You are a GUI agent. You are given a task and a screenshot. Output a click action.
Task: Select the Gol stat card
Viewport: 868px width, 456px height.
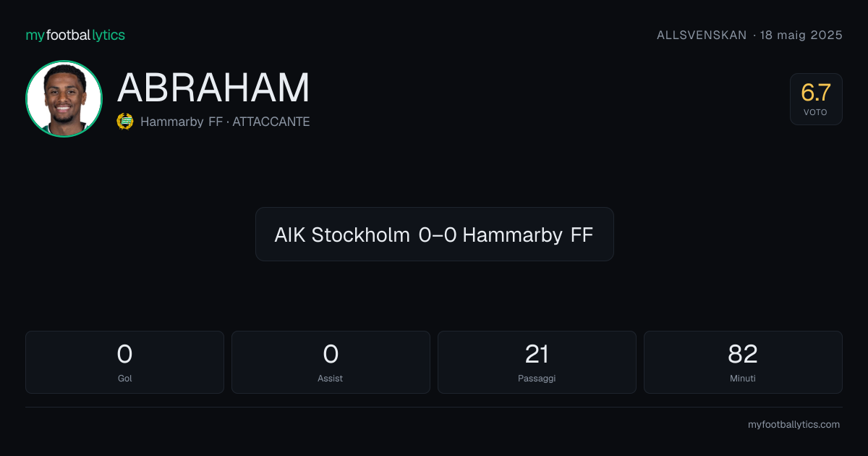click(124, 362)
